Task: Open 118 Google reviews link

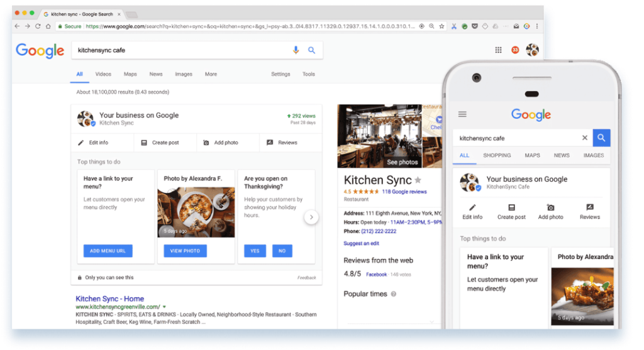Action: click(x=404, y=192)
